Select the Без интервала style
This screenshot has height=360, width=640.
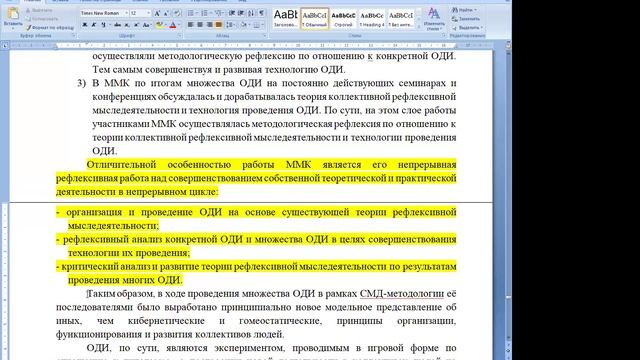[x=400, y=18]
